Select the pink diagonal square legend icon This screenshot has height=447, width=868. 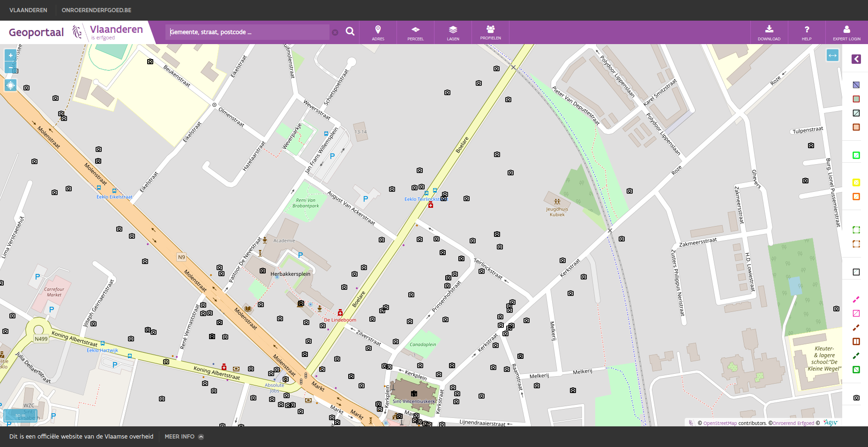click(x=856, y=313)
